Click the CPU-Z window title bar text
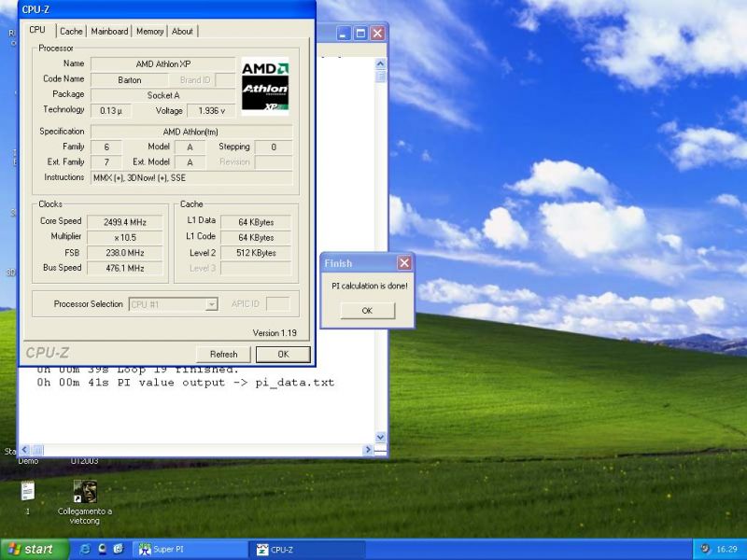Image resolution: width=747 pixels, height=560 pixels. point(35,9)
